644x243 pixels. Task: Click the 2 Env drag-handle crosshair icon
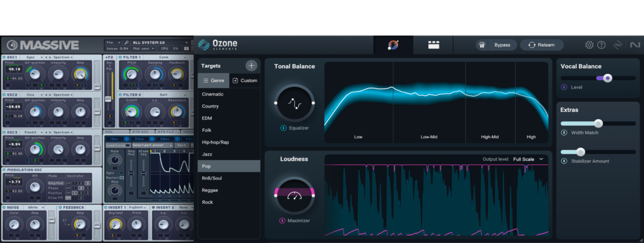tap(152, 139)
